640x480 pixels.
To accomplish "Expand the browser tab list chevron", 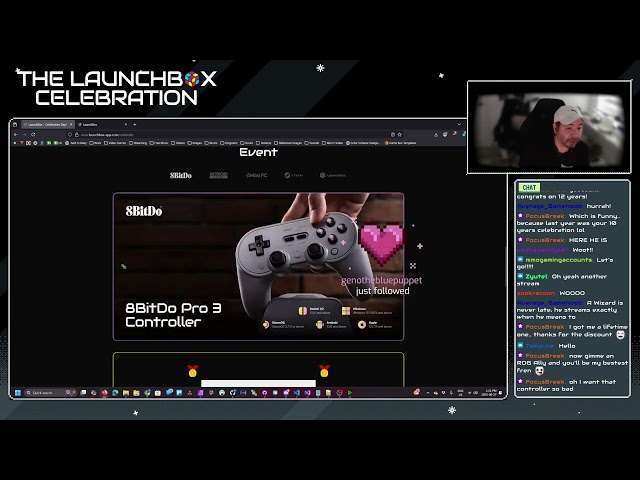I will point(459,124).
